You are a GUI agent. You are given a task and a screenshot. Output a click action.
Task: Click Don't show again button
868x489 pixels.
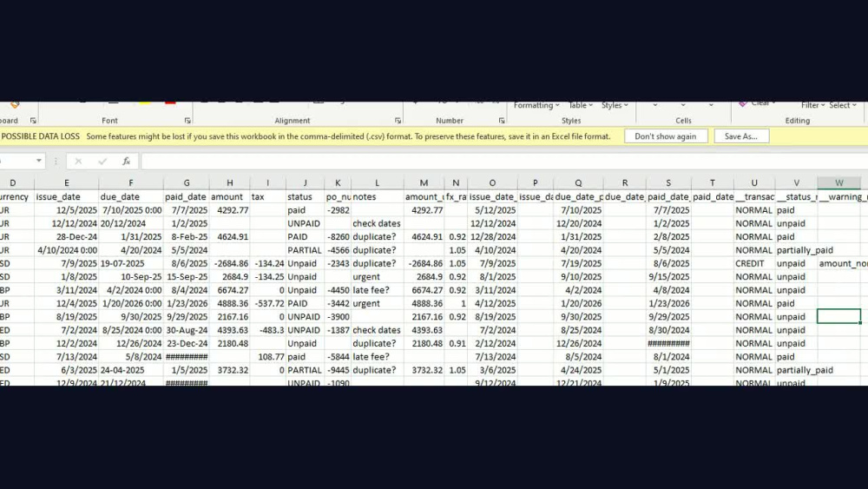[666, 136]
